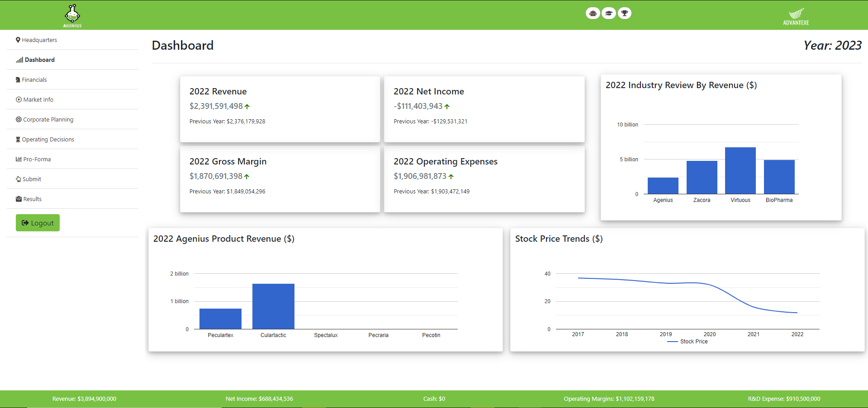Screen dimensions: 868x408
Task: Click the pointing hand icon beside Submit
Action: point(19,179)
